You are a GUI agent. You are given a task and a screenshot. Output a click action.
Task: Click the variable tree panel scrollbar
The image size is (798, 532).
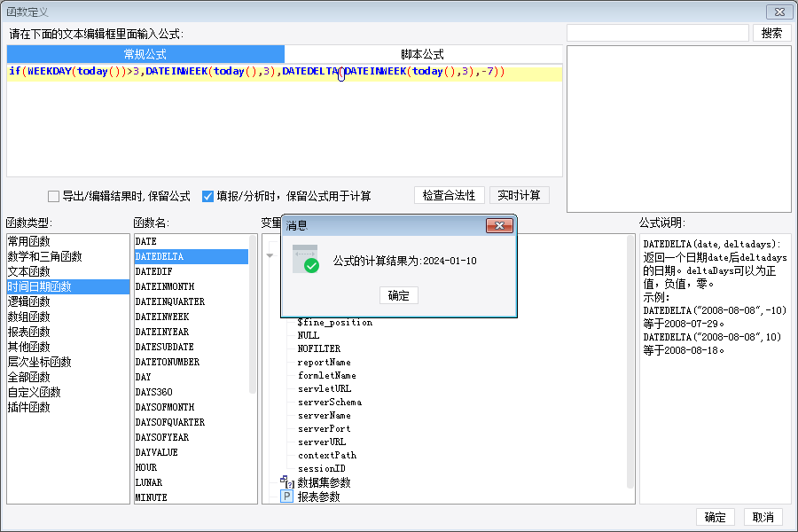[630, 362]
